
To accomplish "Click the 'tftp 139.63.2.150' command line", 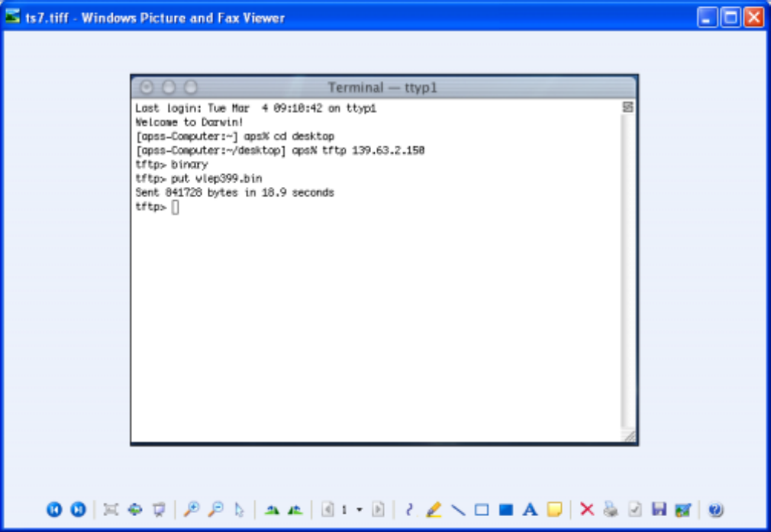I will point(280,150).
